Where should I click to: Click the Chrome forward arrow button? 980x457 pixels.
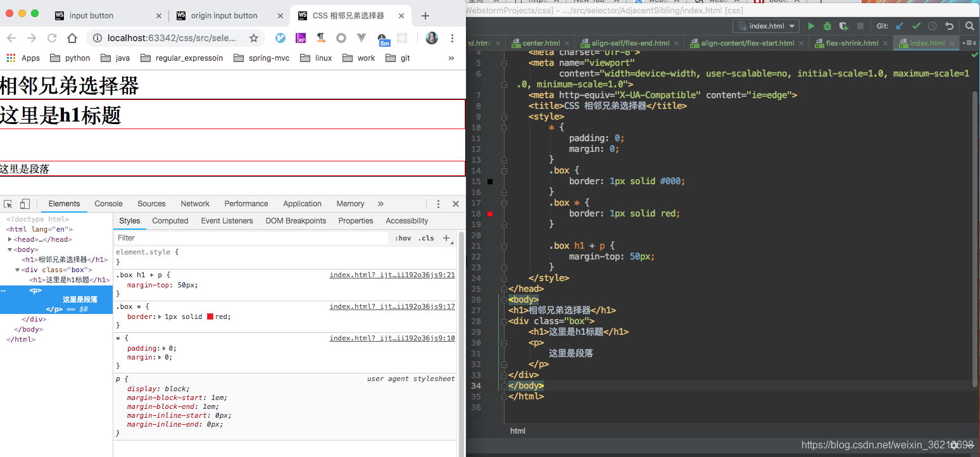(x=32, y=38)
